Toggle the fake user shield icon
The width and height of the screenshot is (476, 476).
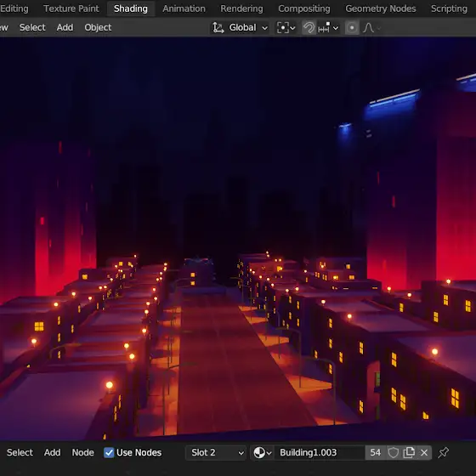(x=393, y=452)
